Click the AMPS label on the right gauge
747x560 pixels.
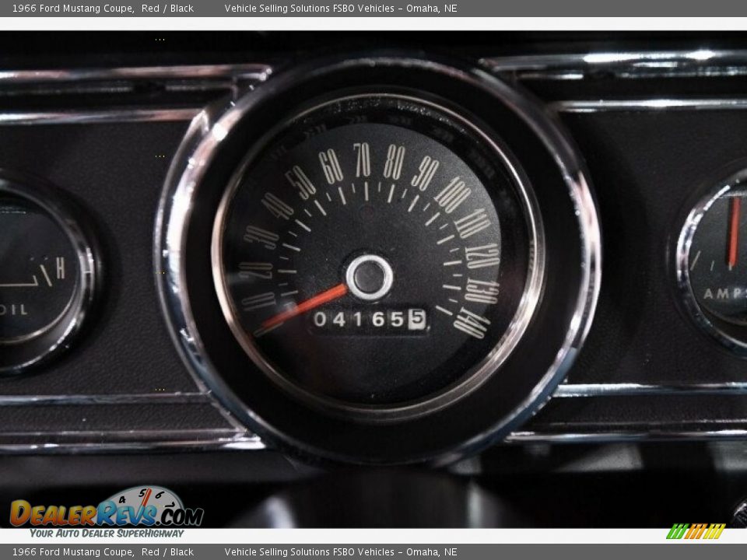pos(725,294)
